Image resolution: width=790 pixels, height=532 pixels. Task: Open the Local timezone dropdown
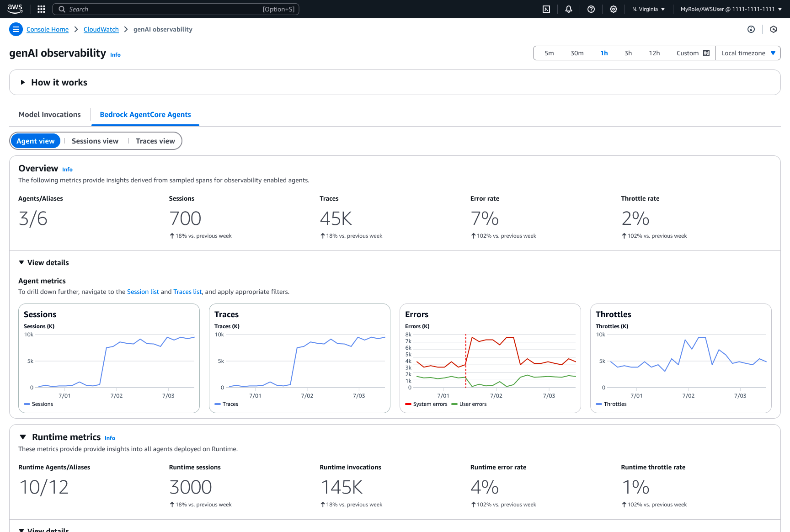[x=748, y=53]
